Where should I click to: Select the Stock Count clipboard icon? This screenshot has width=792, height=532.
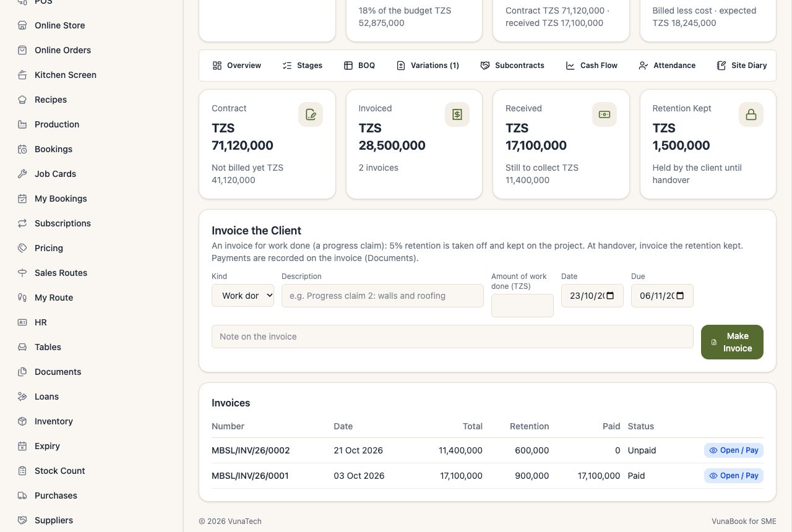(22, 471)
